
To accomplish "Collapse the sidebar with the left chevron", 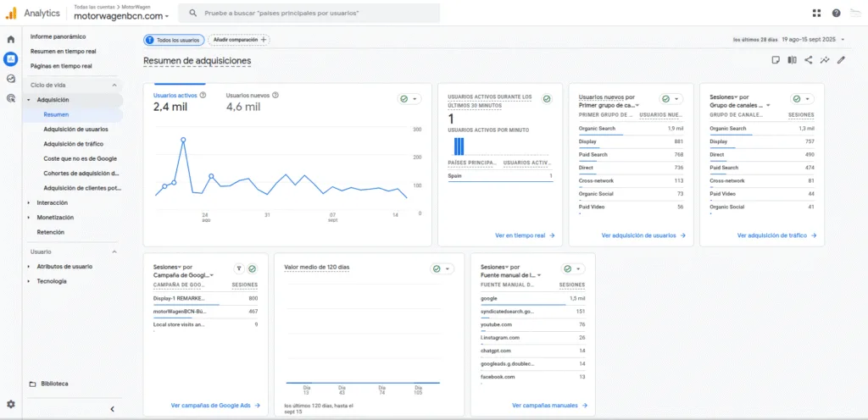I will [x=112, y=409].
